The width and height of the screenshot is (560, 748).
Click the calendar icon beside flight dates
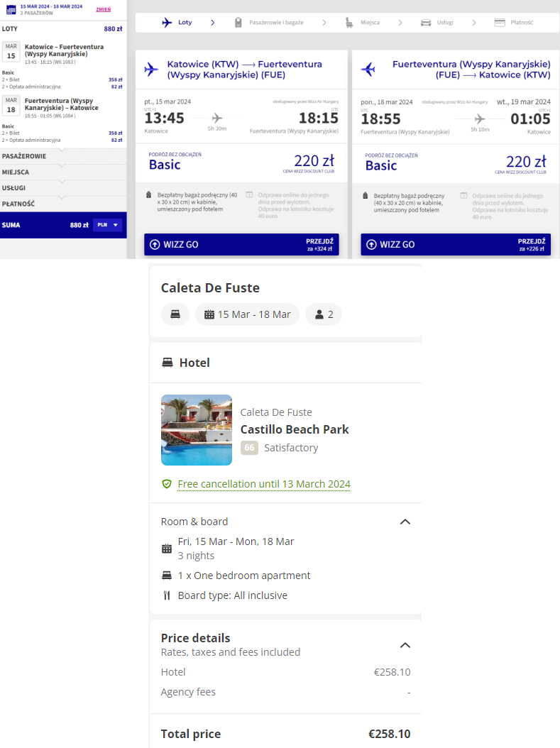pyautogui.click(x=11, y=9)
